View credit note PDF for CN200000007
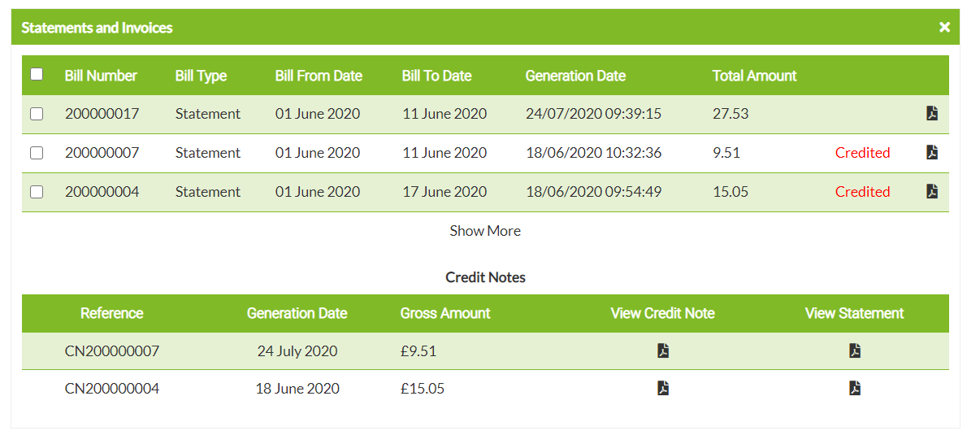This screenshot has height=444, width=980. tap(663, 350)
